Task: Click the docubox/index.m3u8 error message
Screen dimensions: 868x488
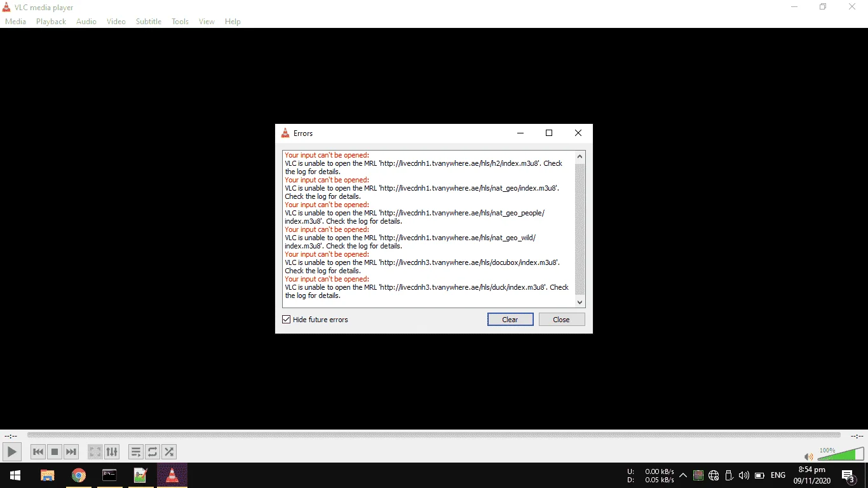Action: [x=422, y=266]
